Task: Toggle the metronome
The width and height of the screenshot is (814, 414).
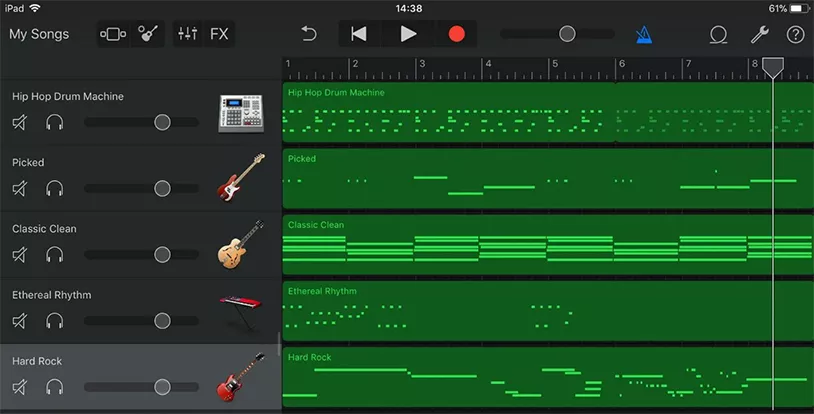Action: tap(644, 35)
